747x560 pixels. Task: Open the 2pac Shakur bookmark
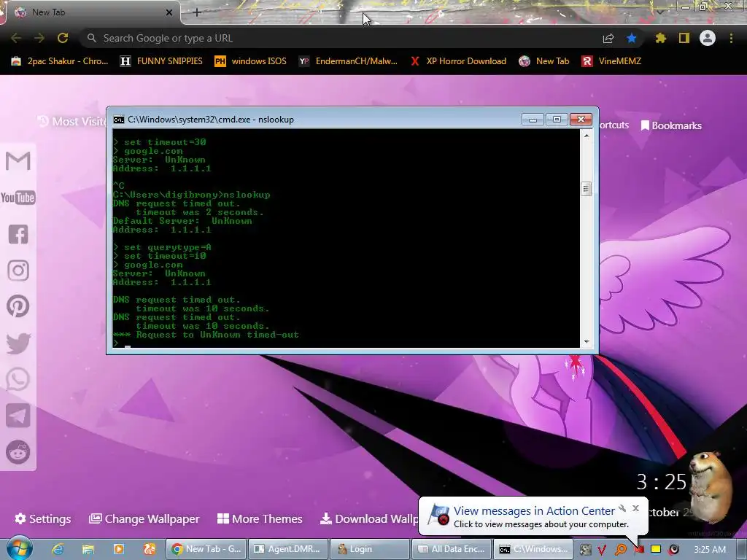point(60,61)
